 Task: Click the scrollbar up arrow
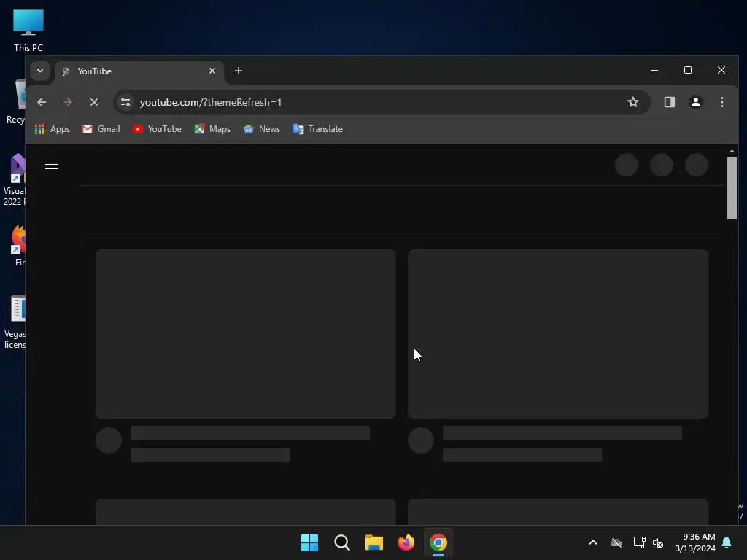pyautogui.click(x=732, y=151)
